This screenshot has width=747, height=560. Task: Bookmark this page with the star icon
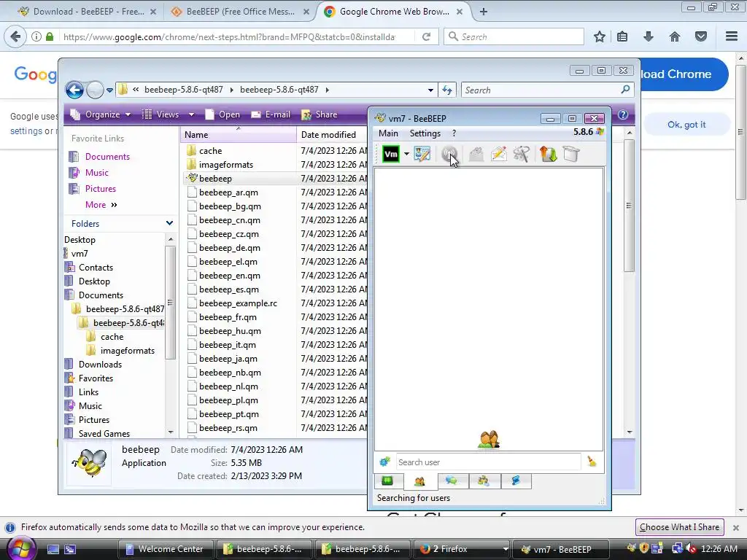point(600,36)
